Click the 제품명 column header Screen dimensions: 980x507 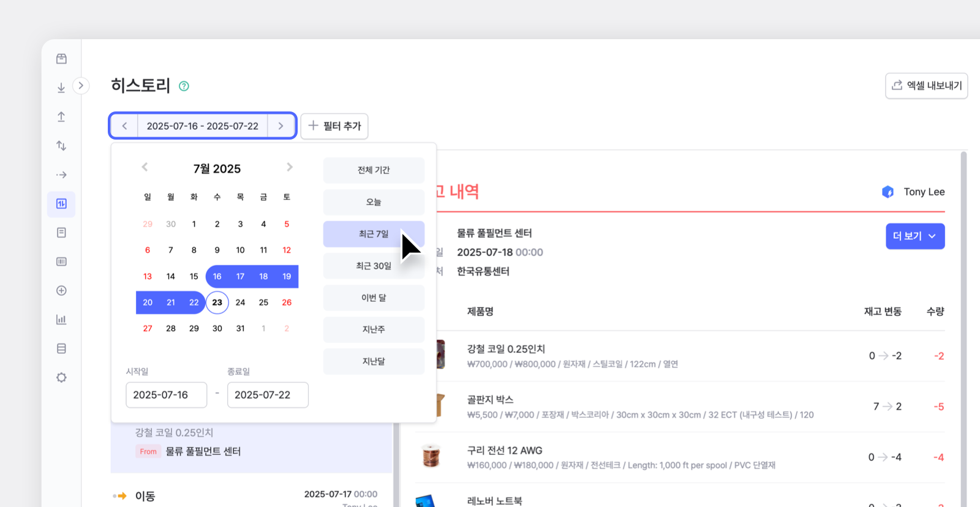coord(480,312)
